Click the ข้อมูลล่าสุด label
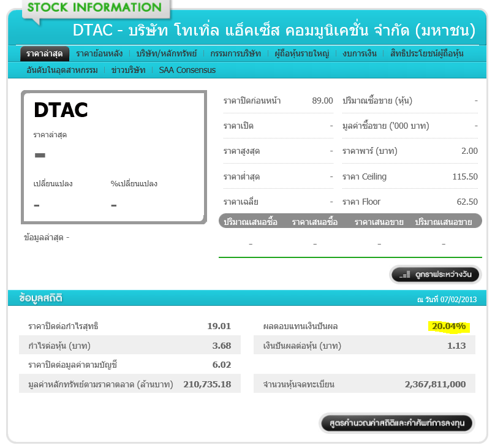The image size is (495, 448). (x=43, y=237)
